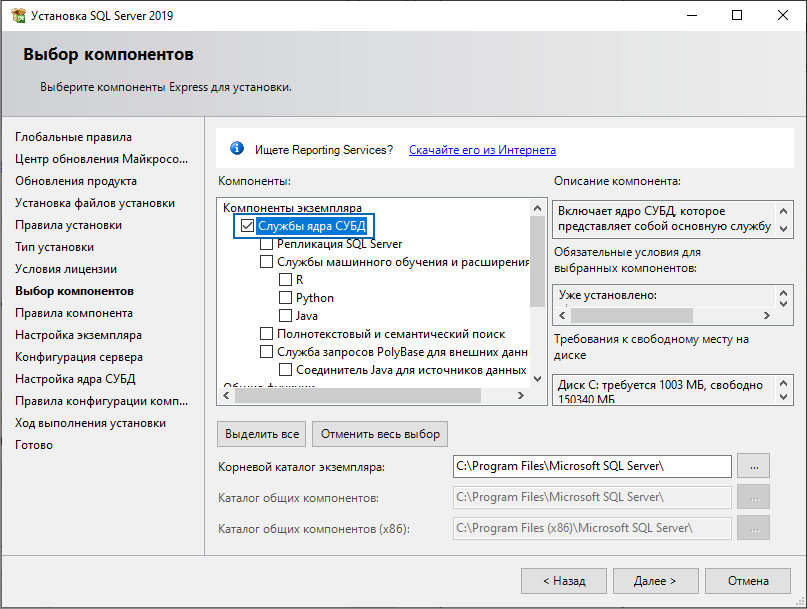Viewport: 807px width, 609px height.
Task: Click Уже установлено box scroll-right arrow
Action: pyautogui.click(x=767, y=315)
